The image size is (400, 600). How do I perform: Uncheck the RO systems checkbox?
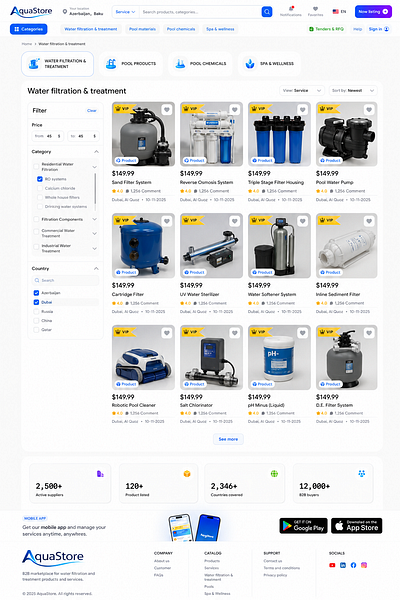pyautogui.click(x=40, y=179)
